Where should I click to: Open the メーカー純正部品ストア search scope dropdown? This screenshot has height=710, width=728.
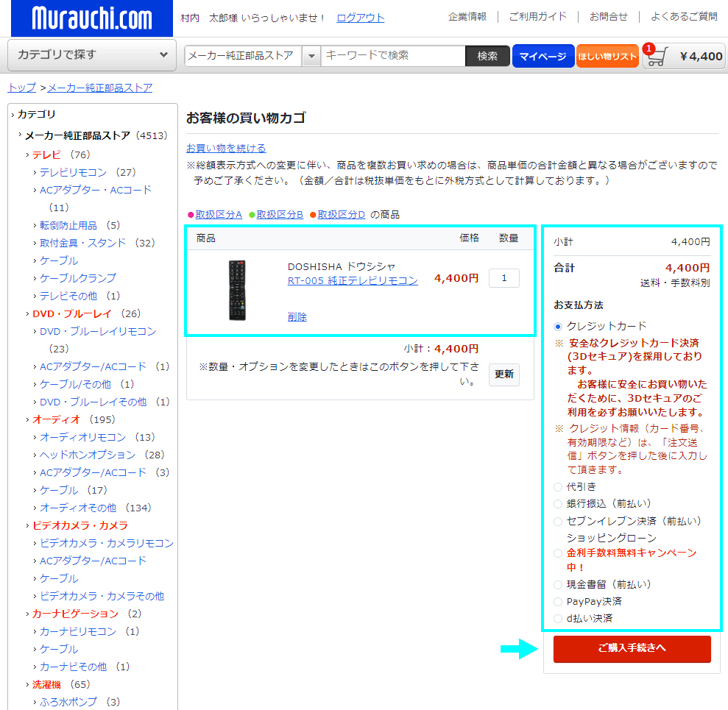pyautogui.click(x=252, y=56)
